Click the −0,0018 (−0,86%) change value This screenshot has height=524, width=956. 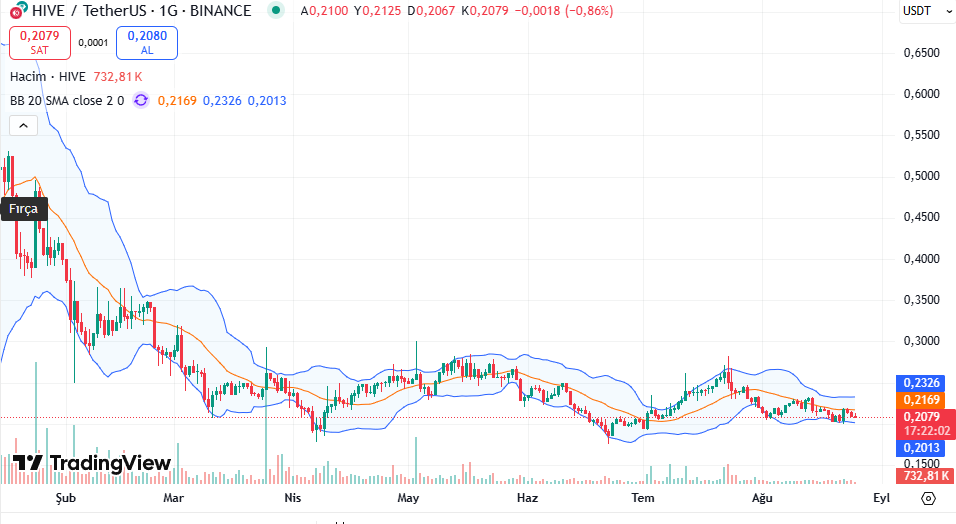[564, 11]
